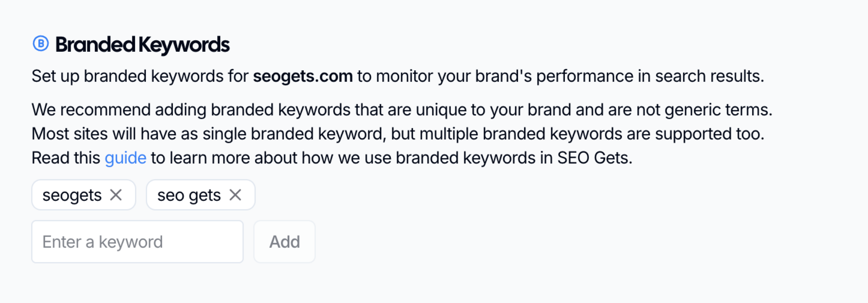Select the "seogets" keyword chip label

[x=72, y=195]
